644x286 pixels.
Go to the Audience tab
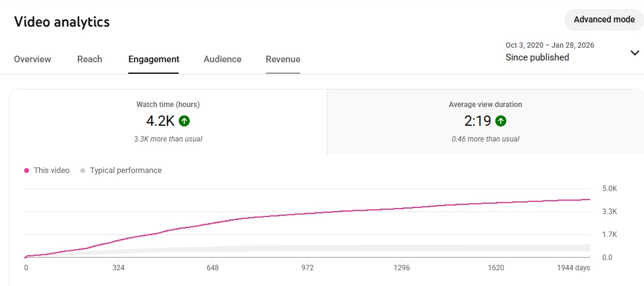pyautogui.click(x=222, y=59)
